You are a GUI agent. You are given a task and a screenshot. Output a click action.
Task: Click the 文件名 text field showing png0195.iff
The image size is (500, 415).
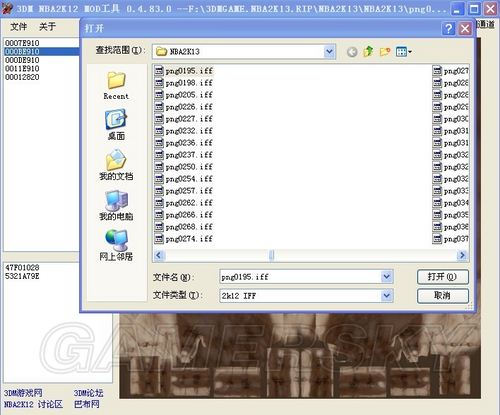coord(300,277)
